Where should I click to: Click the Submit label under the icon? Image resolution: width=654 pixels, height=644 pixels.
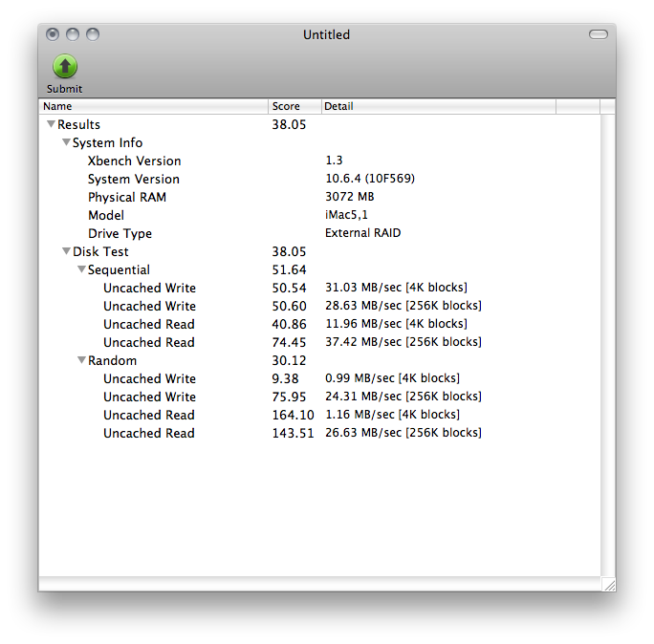point(64,89)
